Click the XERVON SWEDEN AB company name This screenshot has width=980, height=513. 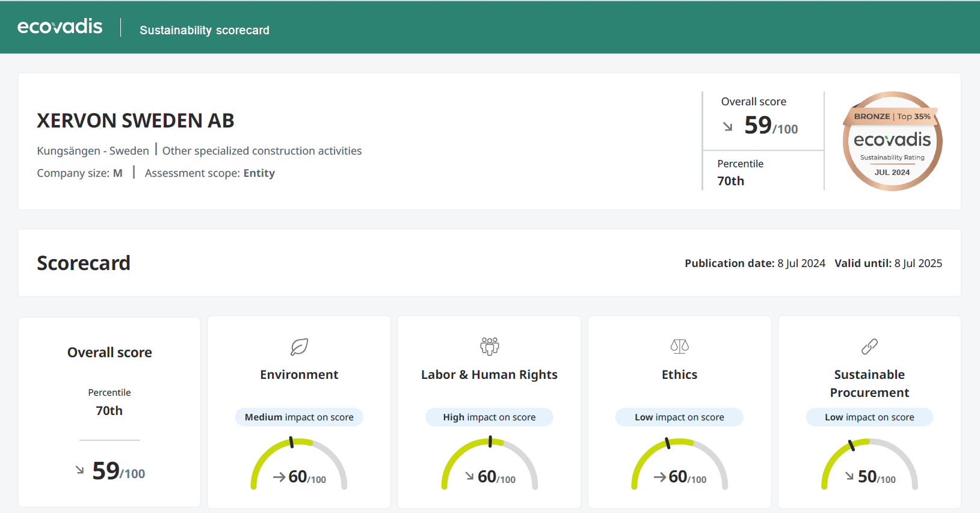pyautogui.click(x=135, y=120)
